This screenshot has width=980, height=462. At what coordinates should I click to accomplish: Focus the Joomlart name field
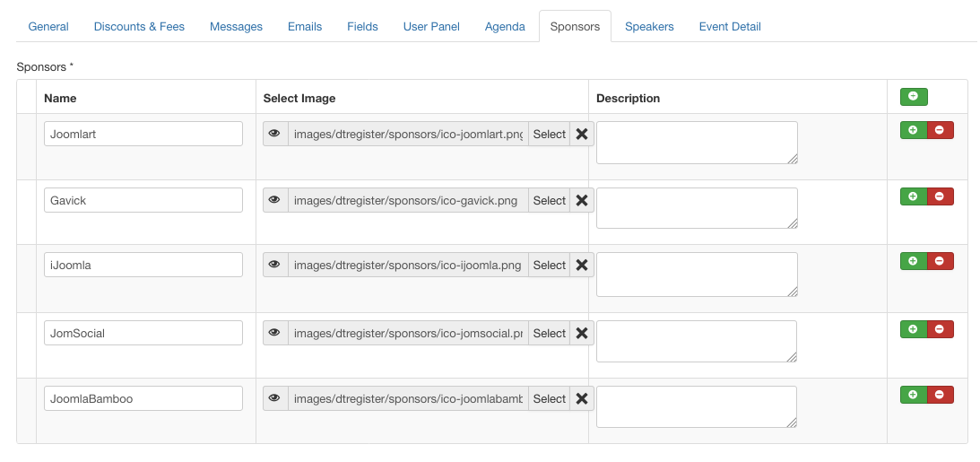click(143, 134)
